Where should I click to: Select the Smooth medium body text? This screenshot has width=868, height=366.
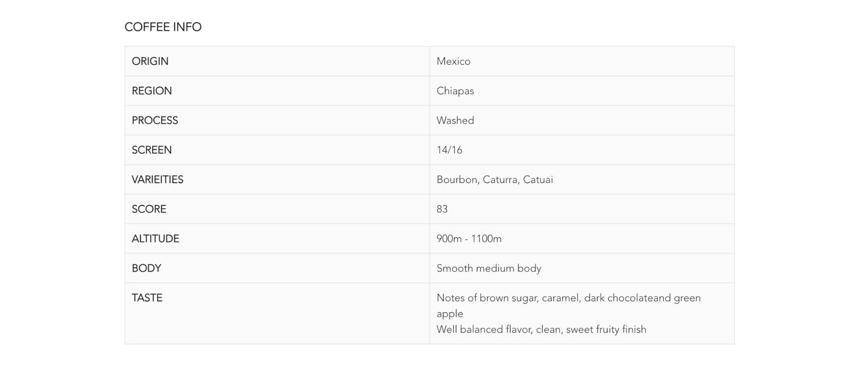[489, 268]
